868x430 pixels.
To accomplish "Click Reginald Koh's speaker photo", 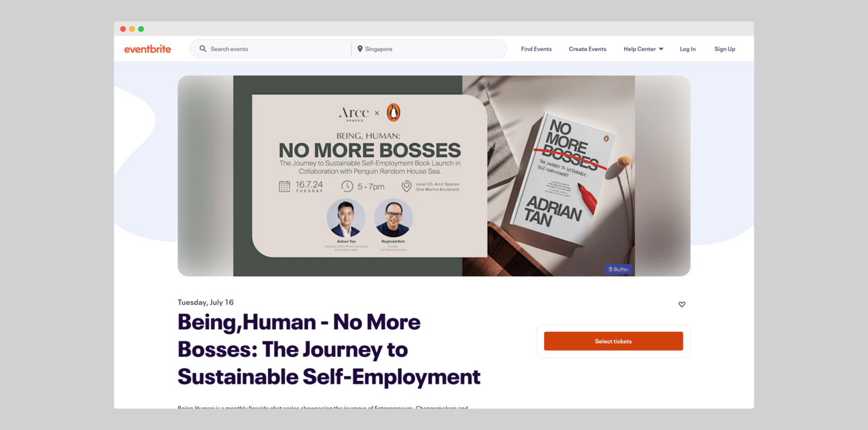I will coord(394,218).
